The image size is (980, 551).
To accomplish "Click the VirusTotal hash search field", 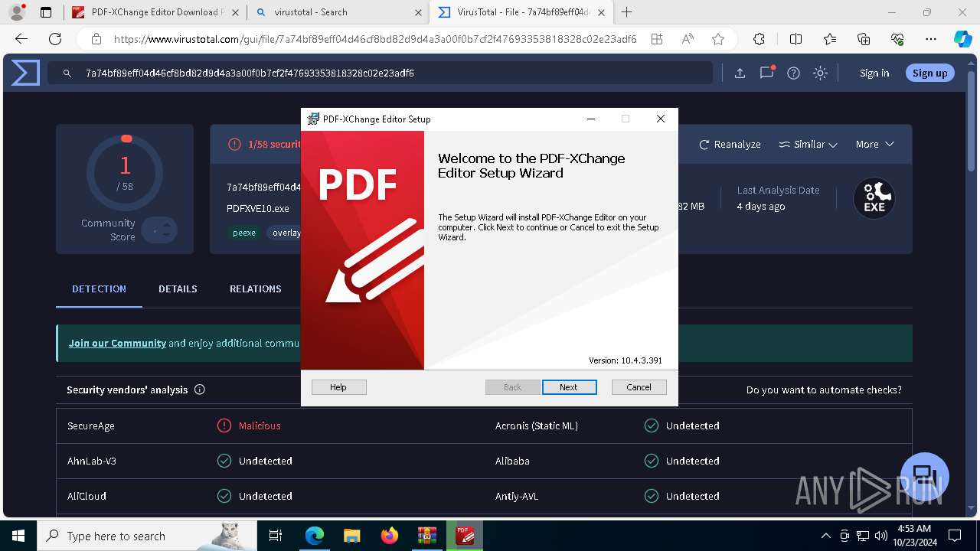I will pyautogui.click(x=380, y=73).
